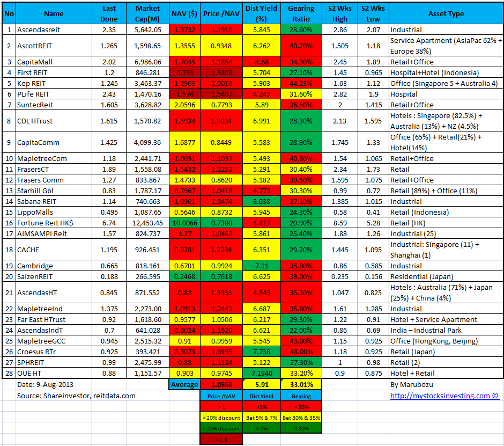Image resolution: width=504 pixels, height=446 pixels.
Task: Click SPHREIT 52 Wks High value 1
Action: pyautogui.click(x=340, y=362)
